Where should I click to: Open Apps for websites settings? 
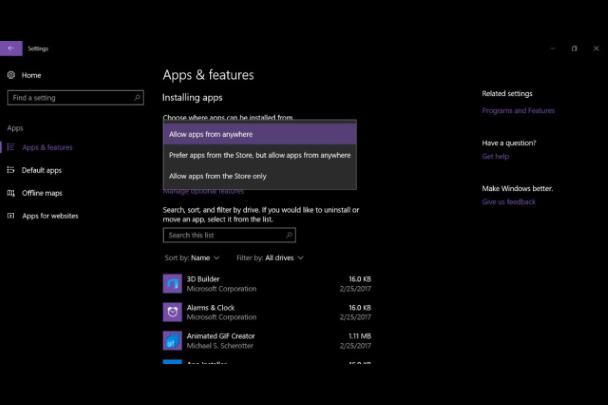pyautogui.click(x=50, y=216)
